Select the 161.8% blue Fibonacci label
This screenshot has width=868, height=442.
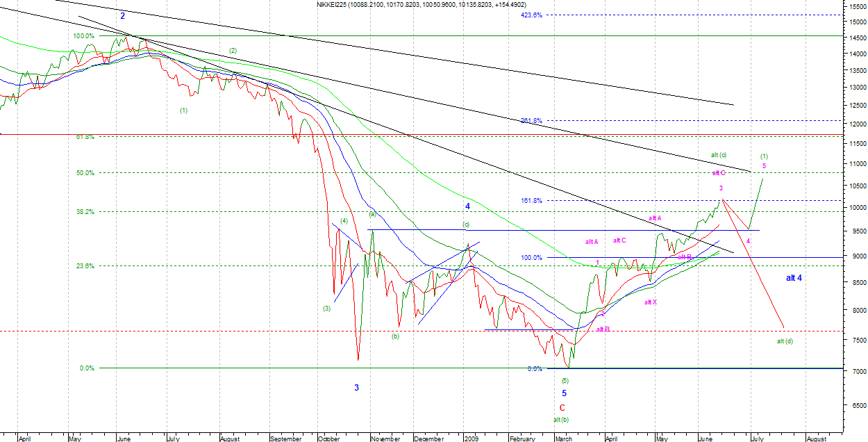coord(531,201)
